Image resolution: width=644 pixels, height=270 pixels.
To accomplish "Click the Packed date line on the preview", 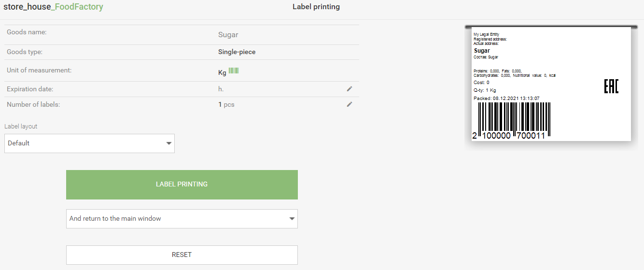I will (x=506, y=99).
